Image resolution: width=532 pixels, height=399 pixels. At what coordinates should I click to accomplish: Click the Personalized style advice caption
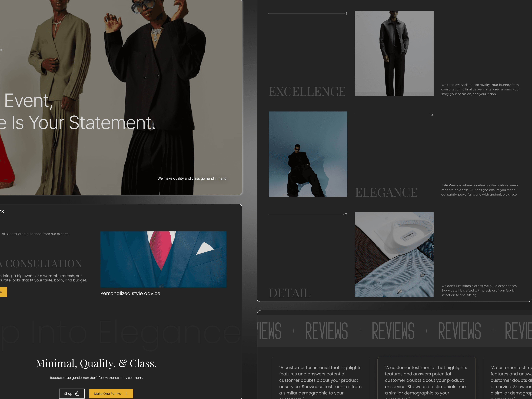tap(130, 293)
